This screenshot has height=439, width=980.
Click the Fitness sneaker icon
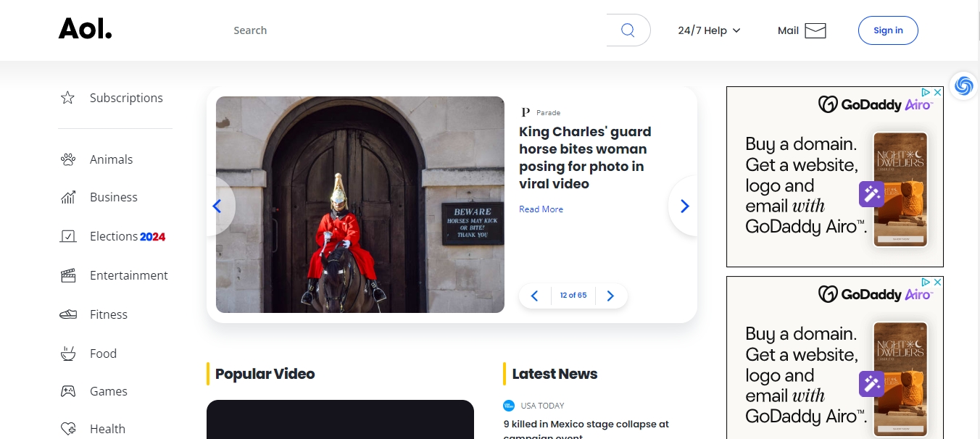(x=68, y=314)
